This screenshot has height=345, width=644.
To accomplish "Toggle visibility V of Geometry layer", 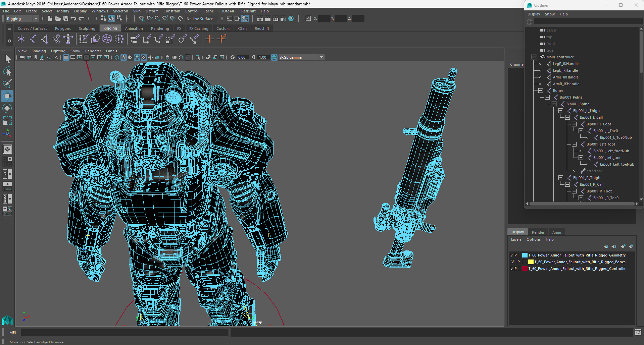I will (511, 255).
